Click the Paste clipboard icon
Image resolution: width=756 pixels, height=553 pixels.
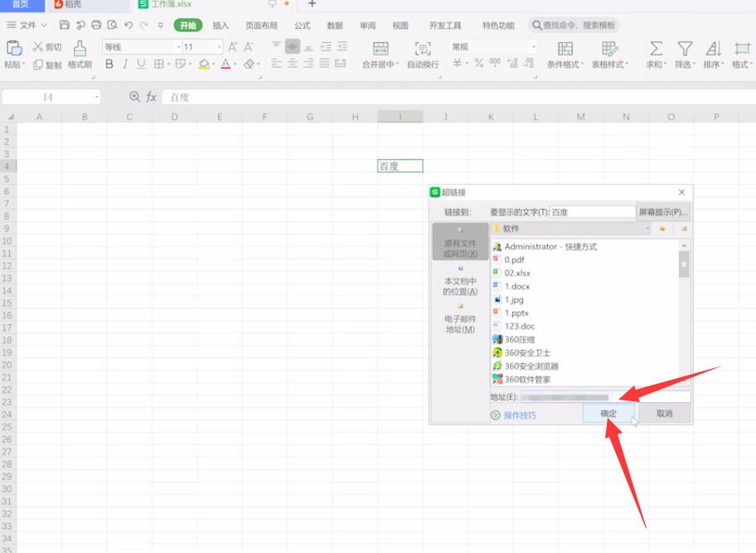14,48
